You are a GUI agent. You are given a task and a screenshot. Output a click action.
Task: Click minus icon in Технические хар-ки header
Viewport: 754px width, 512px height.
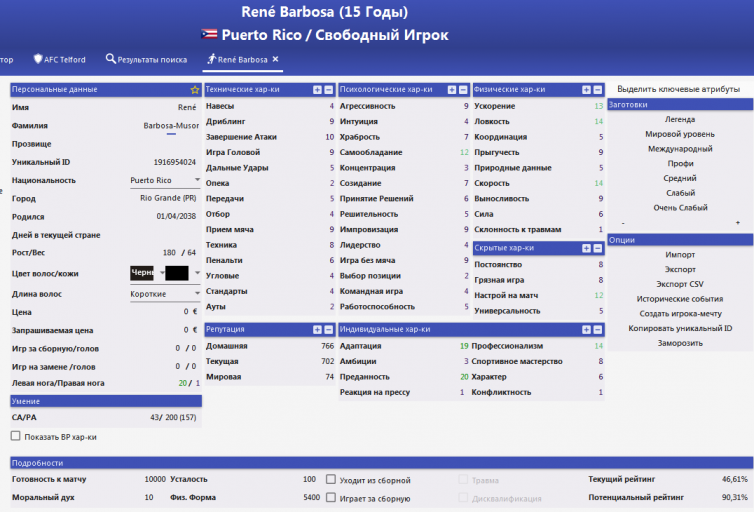(328, 90)
